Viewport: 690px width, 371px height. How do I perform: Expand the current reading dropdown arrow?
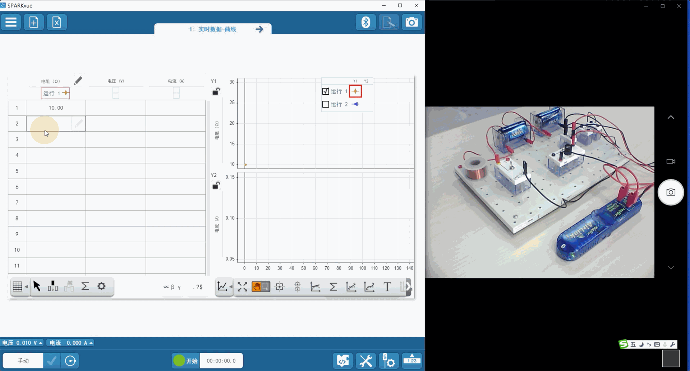91,343
